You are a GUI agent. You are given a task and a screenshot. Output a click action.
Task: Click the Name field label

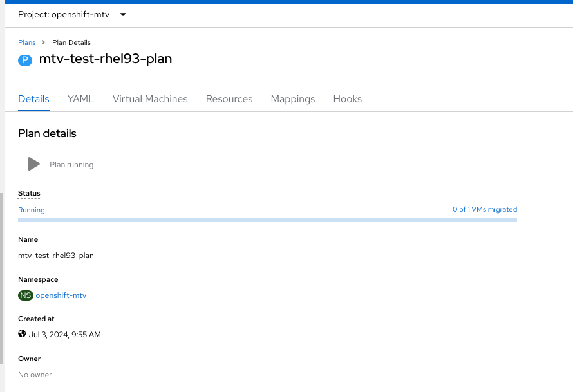click(x=28, y=239)
